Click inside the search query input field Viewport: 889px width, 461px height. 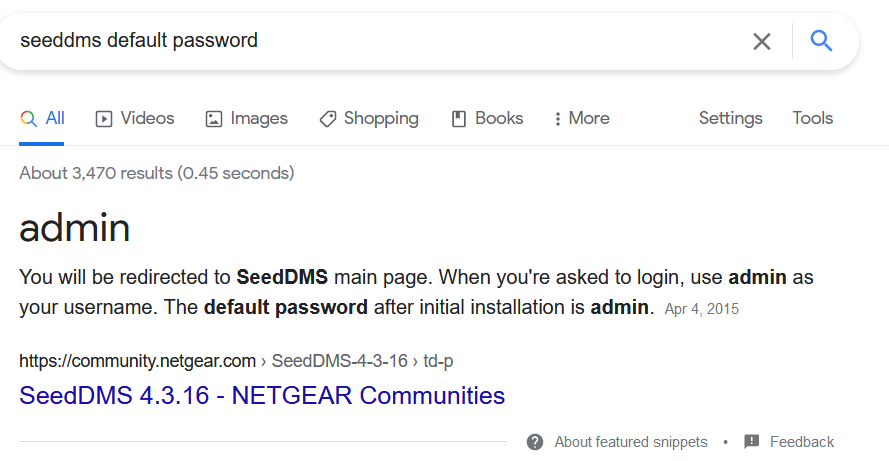380,41
